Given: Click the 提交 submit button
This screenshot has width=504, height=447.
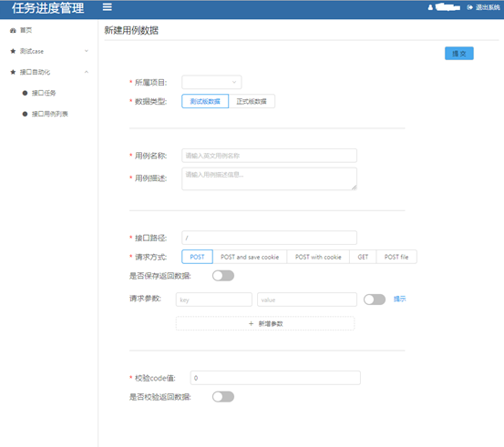Looking at the screenshot, I should [459, 54].
